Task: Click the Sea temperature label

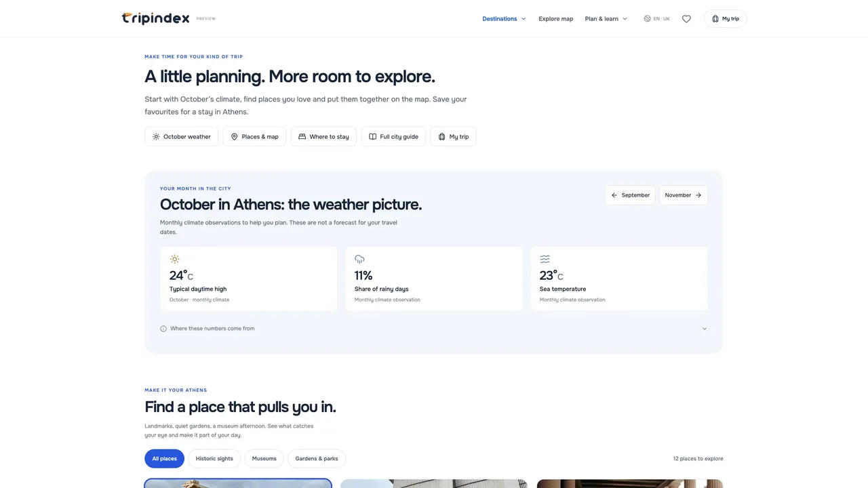Action: pos(564,289)
